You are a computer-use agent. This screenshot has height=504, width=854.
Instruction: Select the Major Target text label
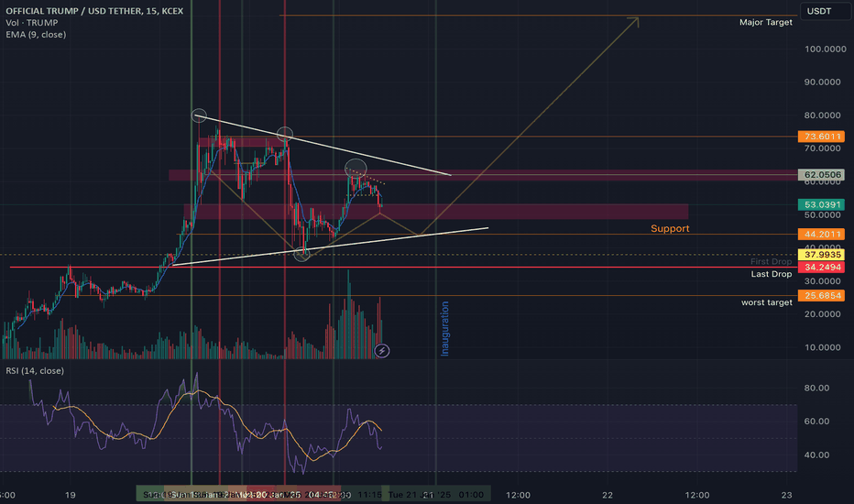766,22
